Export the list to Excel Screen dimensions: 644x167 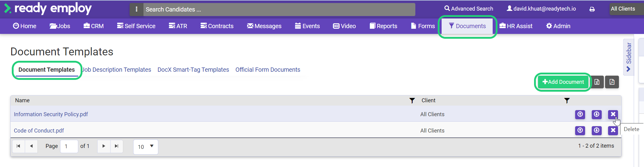[597, 82]
